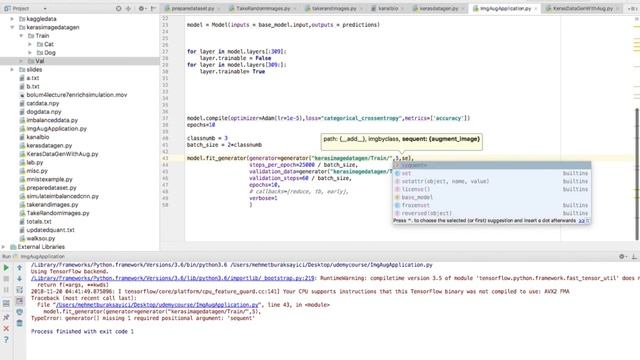The width and height of the screenshot is (640, 360).
Task: Click the print console output icon
Action: pos(19,312)
